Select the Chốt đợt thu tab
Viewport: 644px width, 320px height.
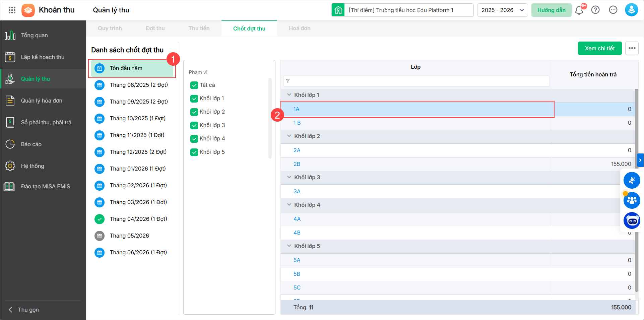click(x=249, y=28)
